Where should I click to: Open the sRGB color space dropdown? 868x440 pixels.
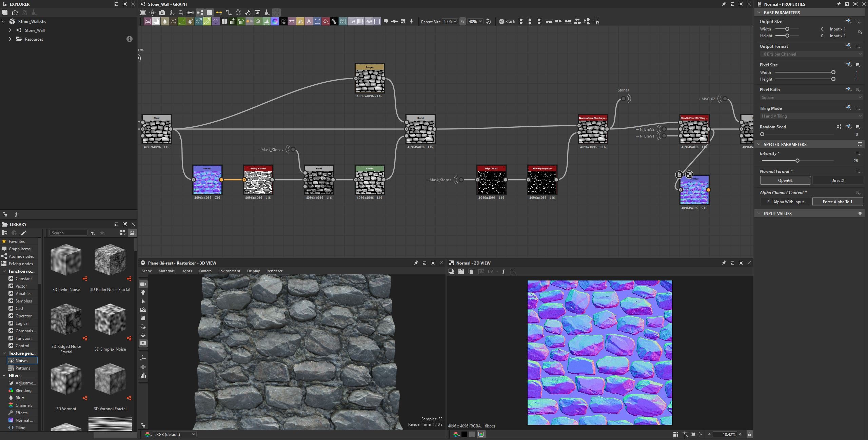pos(174,434)
